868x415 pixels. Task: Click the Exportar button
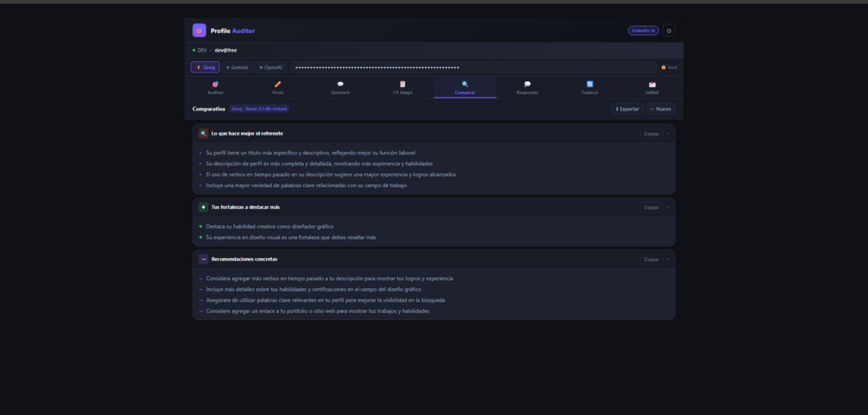point(627,109)
